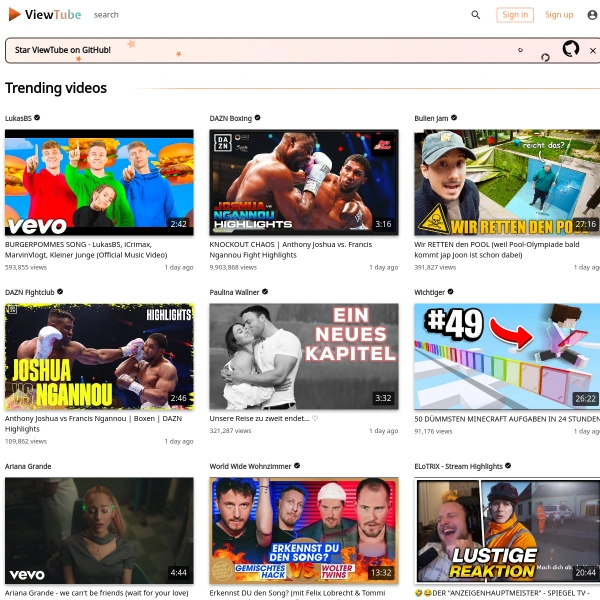The width and height of the screenshot is (600, 600).
Task: Click 91,176 views text
Action: coord(433,431)
